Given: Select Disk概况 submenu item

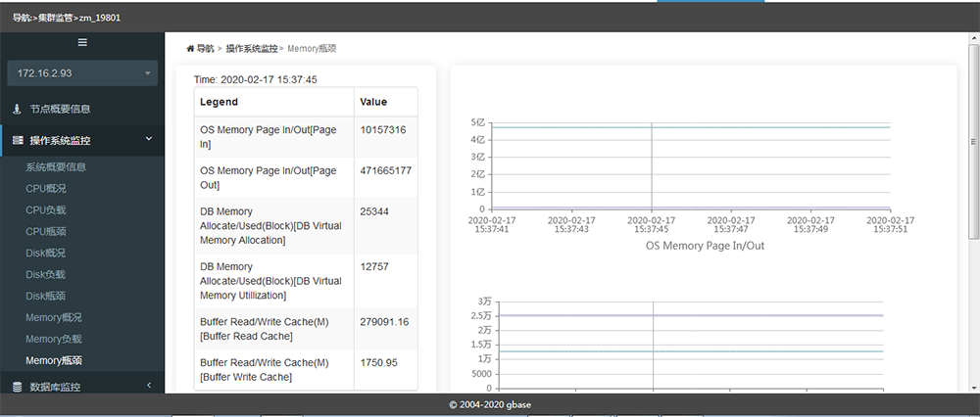Looking at the screenshot, I should coord(45,254).
